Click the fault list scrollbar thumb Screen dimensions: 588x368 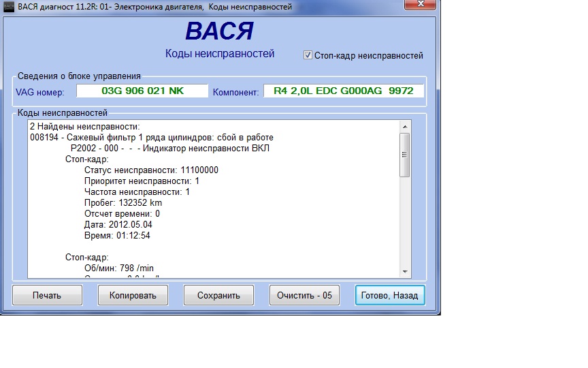(405, 155)
